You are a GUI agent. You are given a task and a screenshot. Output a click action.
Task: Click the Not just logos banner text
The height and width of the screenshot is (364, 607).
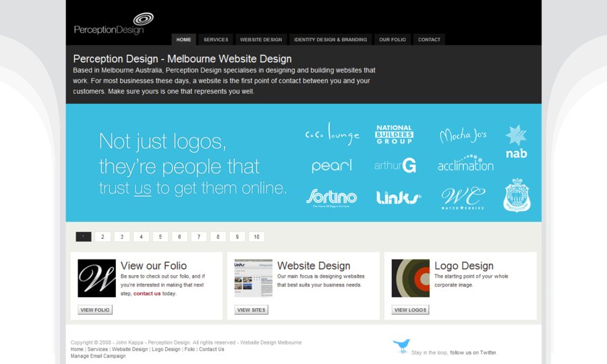[x=193, y=163]
